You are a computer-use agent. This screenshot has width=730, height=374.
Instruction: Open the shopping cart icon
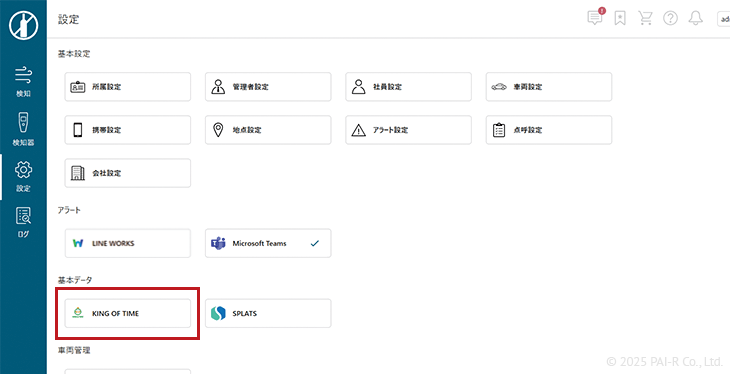click(645, 19)
